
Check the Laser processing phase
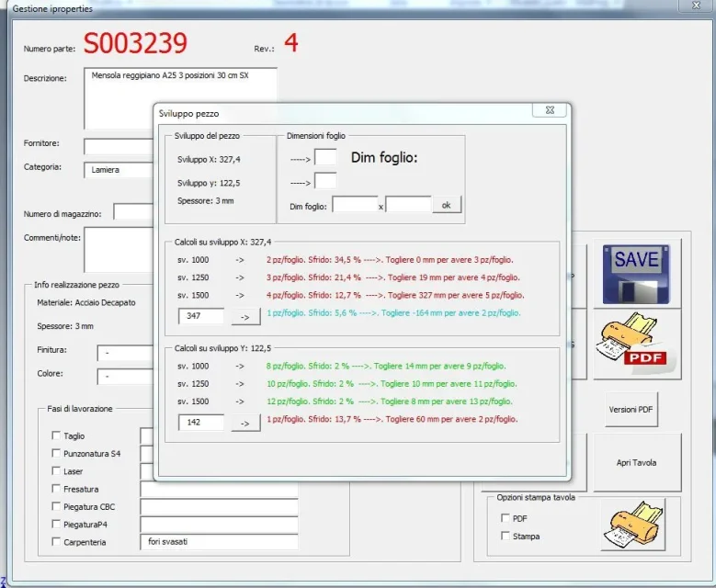click(56, 470)
